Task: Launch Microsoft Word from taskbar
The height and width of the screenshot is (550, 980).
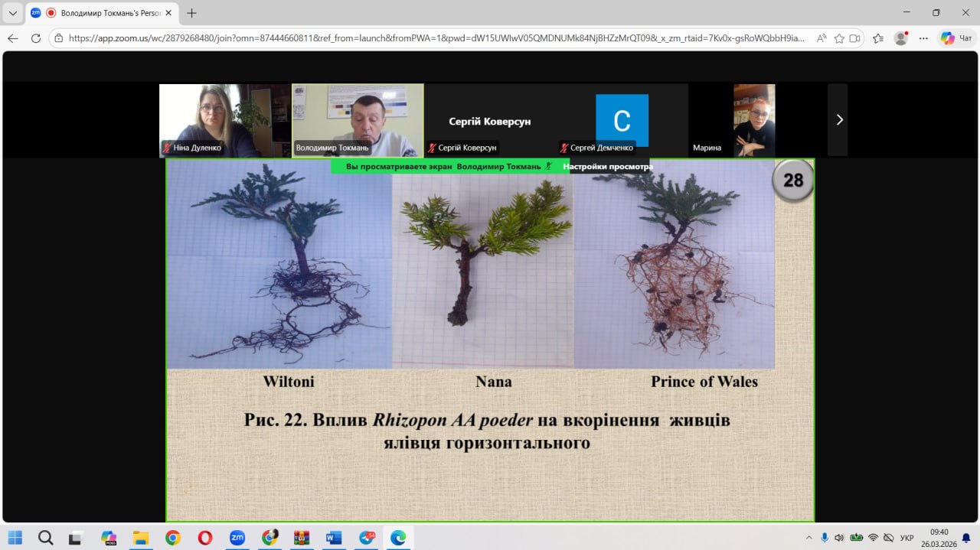Action: 334,538
